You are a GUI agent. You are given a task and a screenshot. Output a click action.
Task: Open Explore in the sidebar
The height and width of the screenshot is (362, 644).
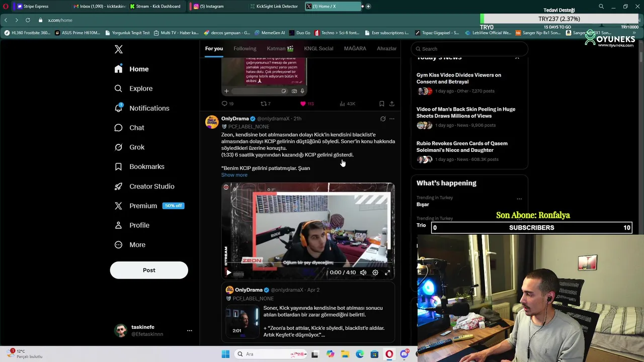[133, 88]
